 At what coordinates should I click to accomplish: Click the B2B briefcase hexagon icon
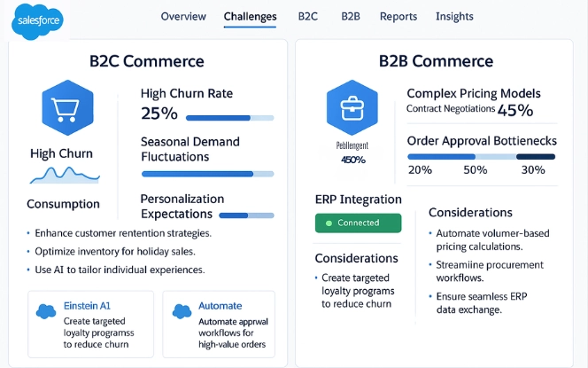(353, 108)
